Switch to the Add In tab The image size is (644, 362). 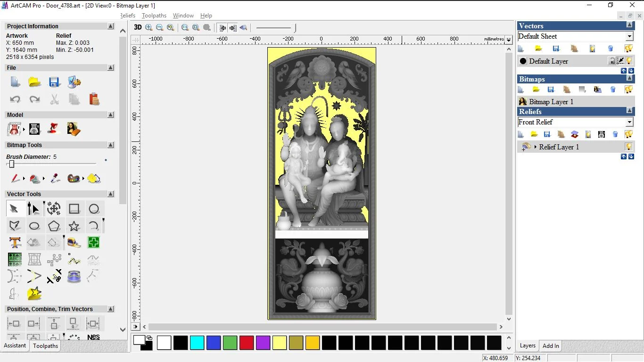[551, 346]
